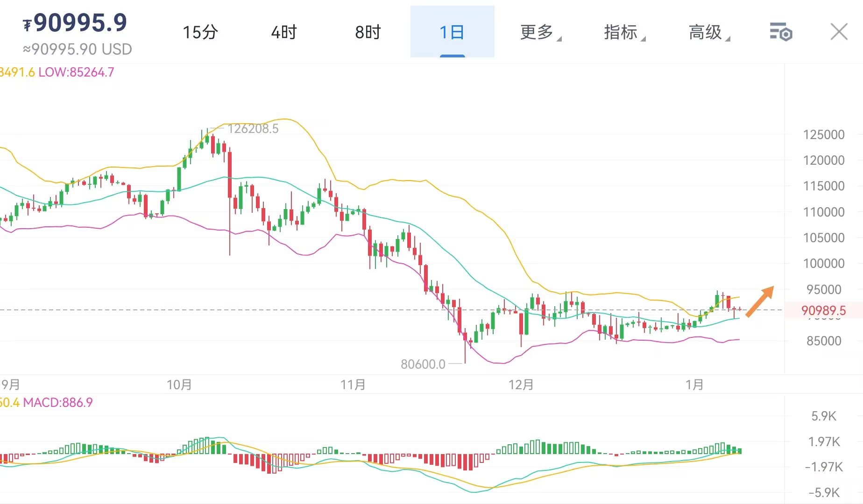863x504 pixels.
Task: Close the chart view with X
Action: click(x=839, y=32)
